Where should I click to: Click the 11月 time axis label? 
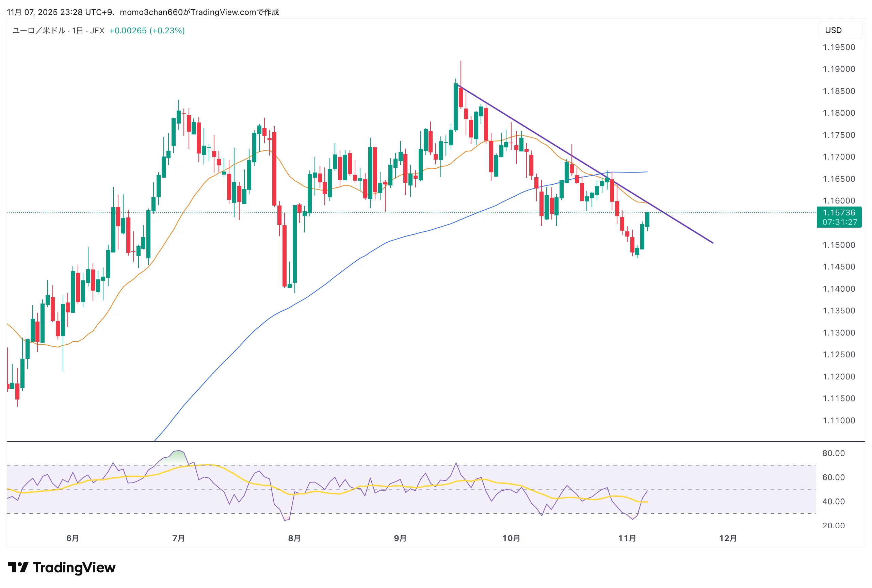[627, 538]
